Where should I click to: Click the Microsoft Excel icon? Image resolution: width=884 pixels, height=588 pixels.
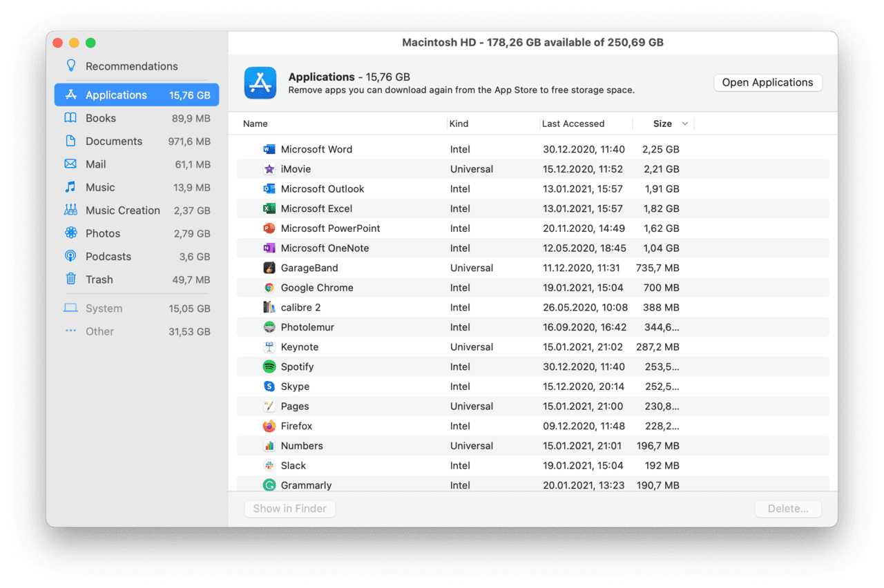pos(269,208)
